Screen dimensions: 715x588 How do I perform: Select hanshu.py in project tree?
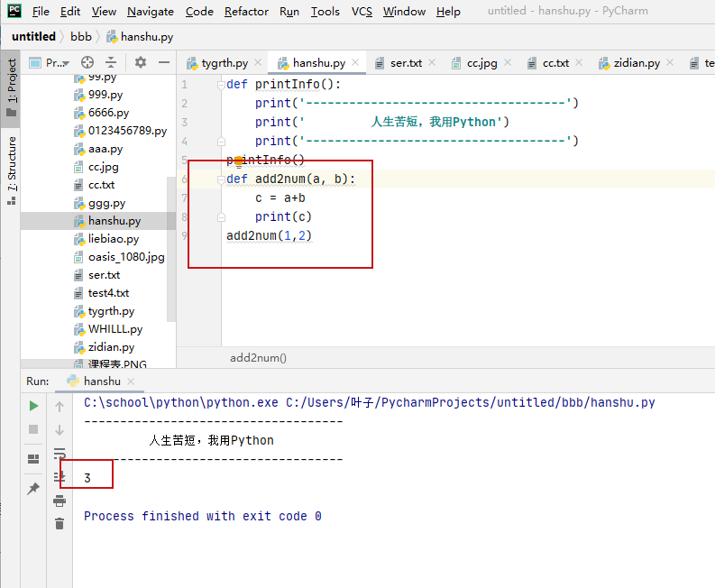point(98,221)
